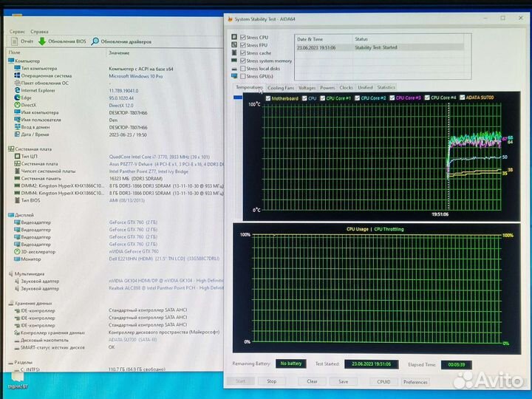Toggle the ADATA SU700 graph checkbox

tap(462, 98)
